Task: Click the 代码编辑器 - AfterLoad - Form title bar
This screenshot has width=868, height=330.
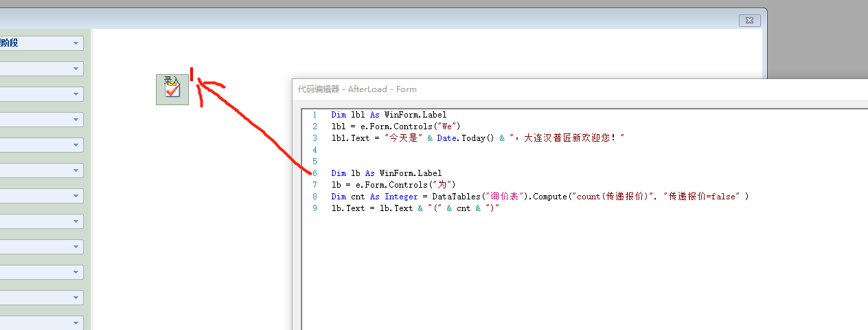Action: coord(580,89)
